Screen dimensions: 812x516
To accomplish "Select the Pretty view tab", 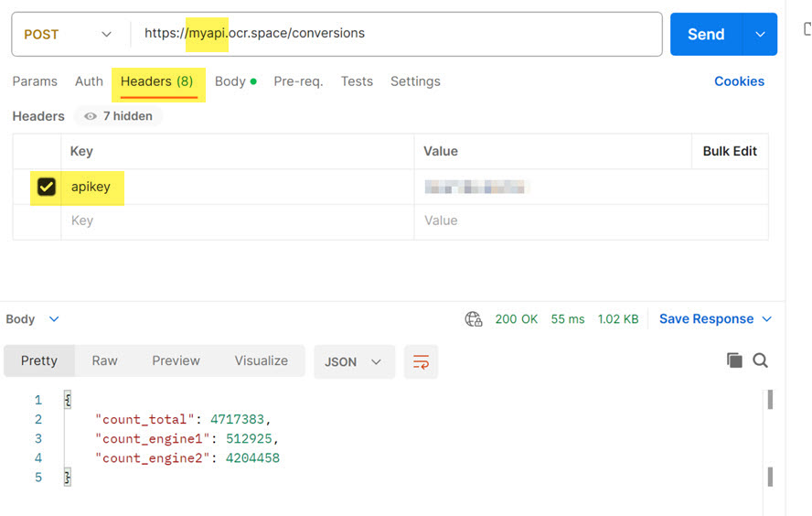I will point(39,360).
